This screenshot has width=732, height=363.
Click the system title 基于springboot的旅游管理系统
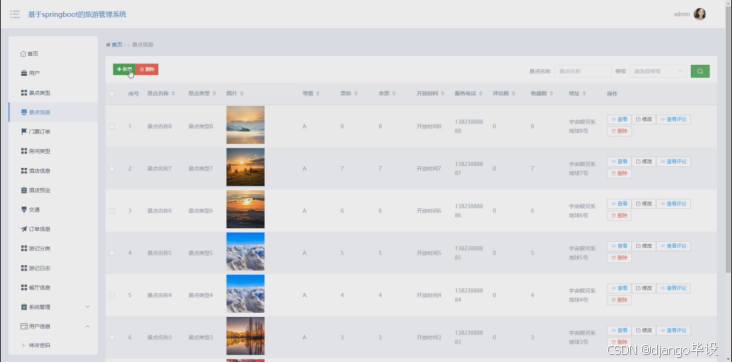coord(77,14)
